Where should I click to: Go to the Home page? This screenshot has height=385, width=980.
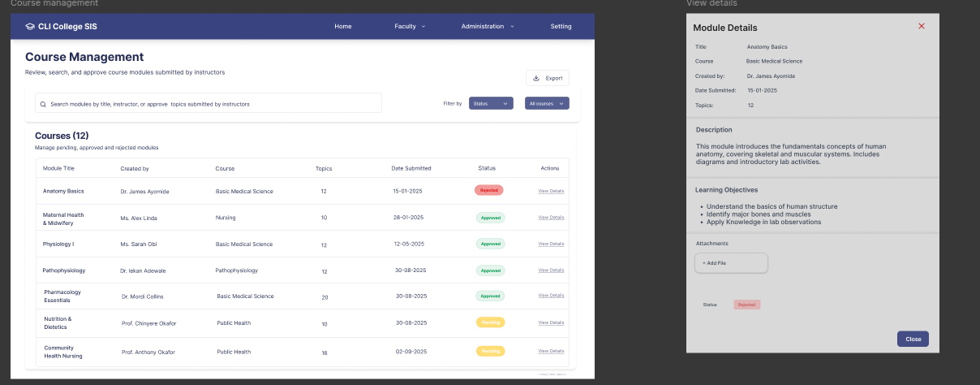click(x=343, y=26)
